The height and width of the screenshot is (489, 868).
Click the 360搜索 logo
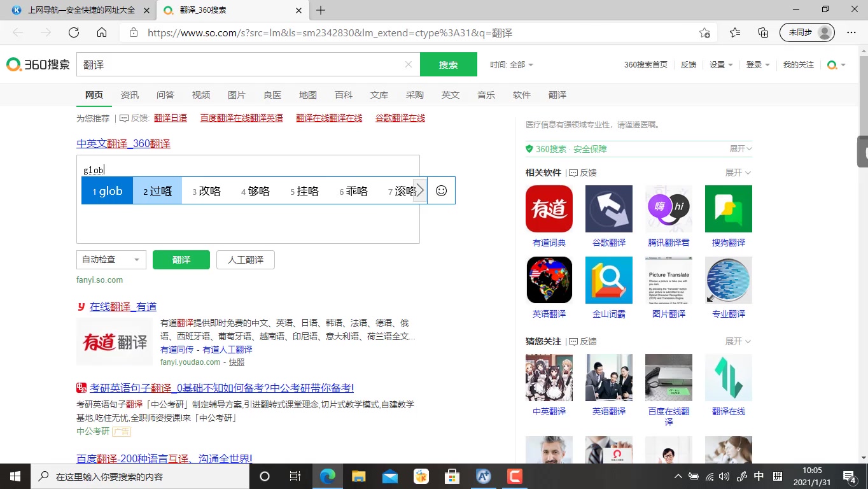(x=38, y=64)
